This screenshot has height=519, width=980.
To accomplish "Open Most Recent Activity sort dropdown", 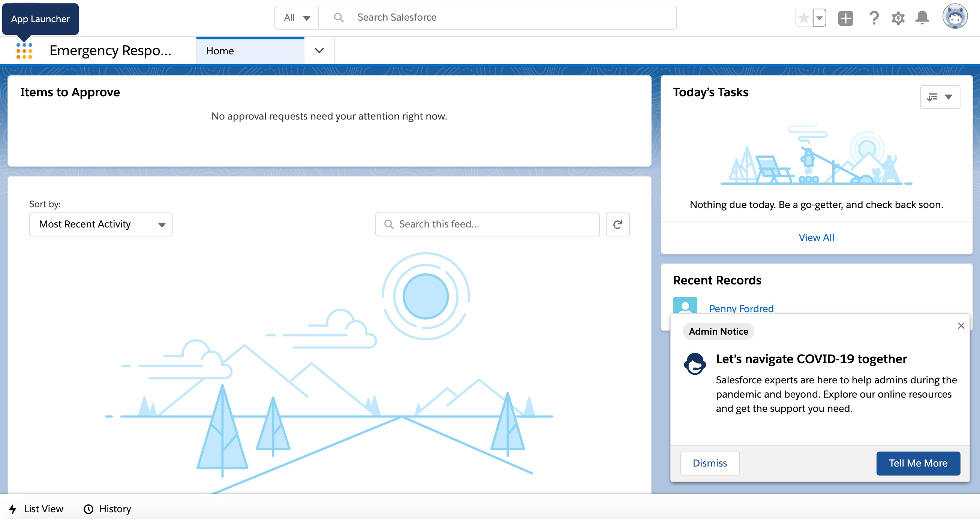I will coord(101,224).
